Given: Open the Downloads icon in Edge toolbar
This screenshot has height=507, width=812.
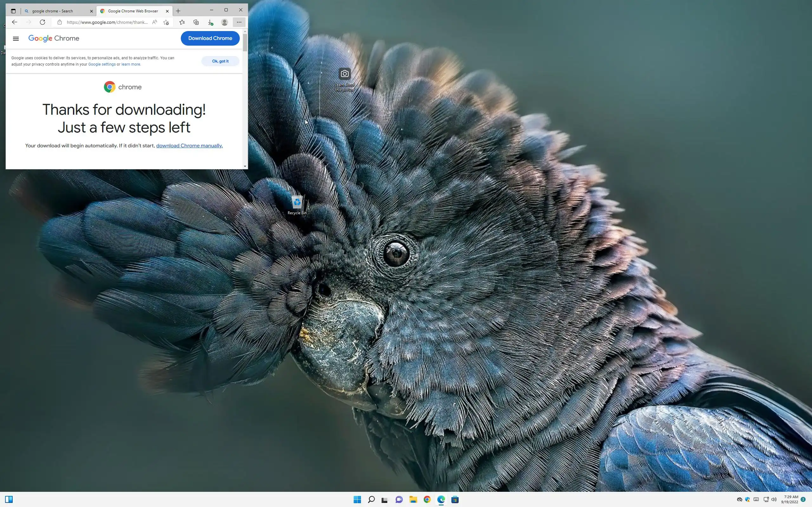Looking at the screenshot, I should point(210,22).
